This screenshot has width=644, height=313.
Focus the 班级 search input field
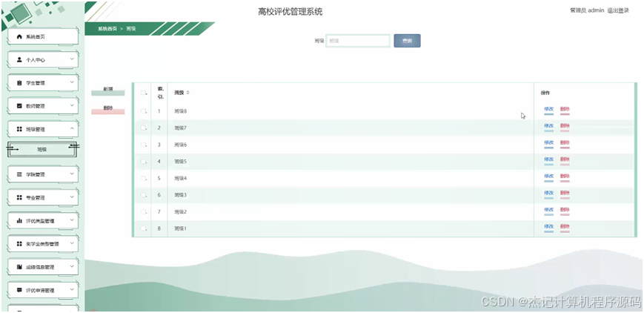(x=358, y=41)
